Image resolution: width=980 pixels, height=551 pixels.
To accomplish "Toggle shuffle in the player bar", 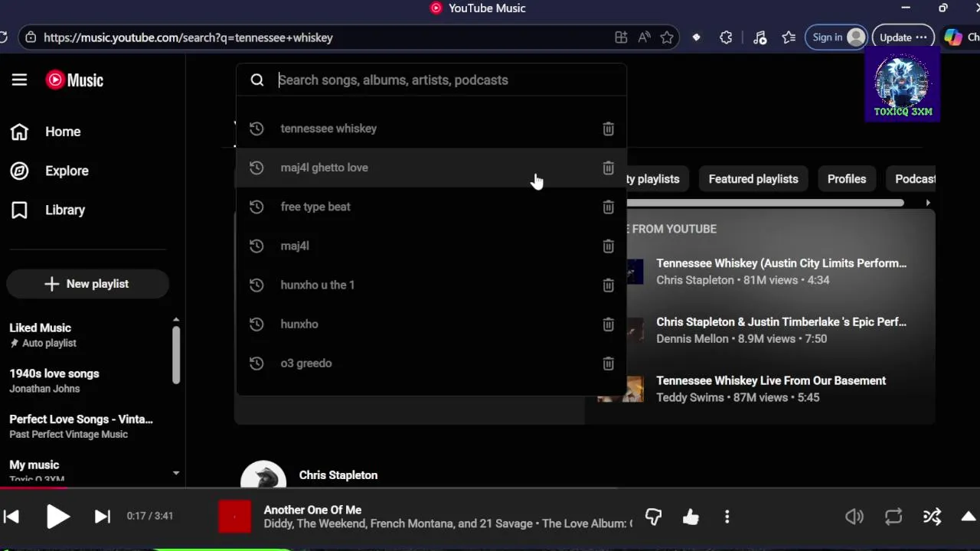I will click(932, 517).
